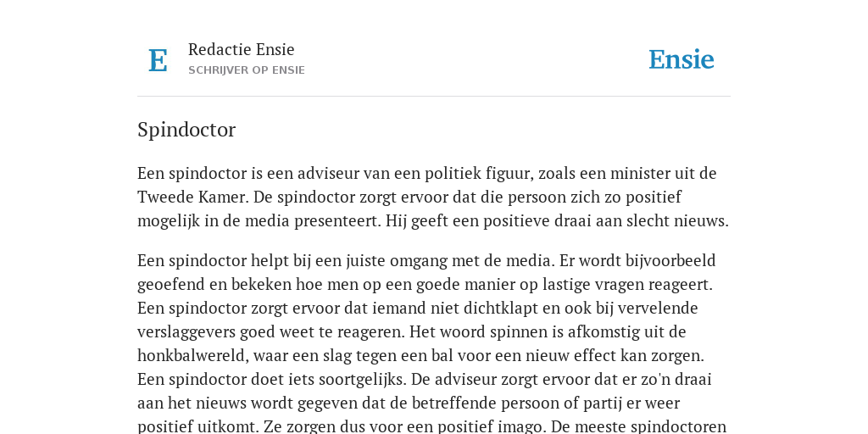Open the Redactie Ensie author profile
Screen dimensions: 868x434
(x=242, y=49)
